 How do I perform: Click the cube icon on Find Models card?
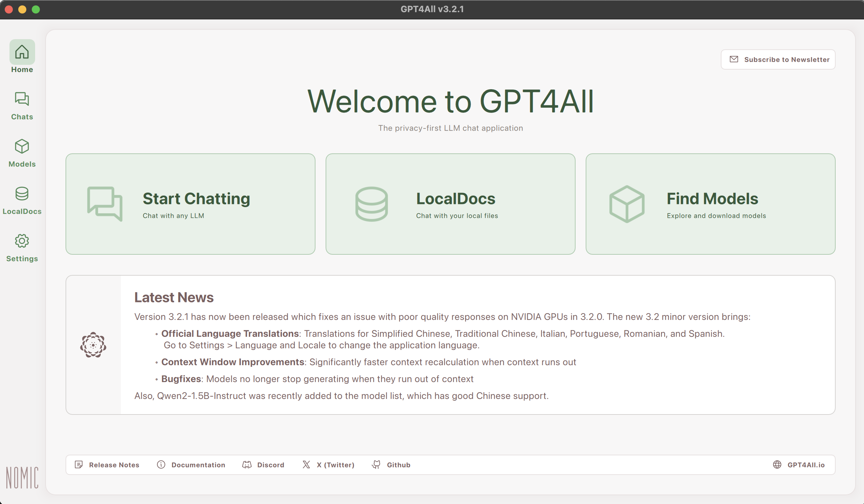click(627, 204)
